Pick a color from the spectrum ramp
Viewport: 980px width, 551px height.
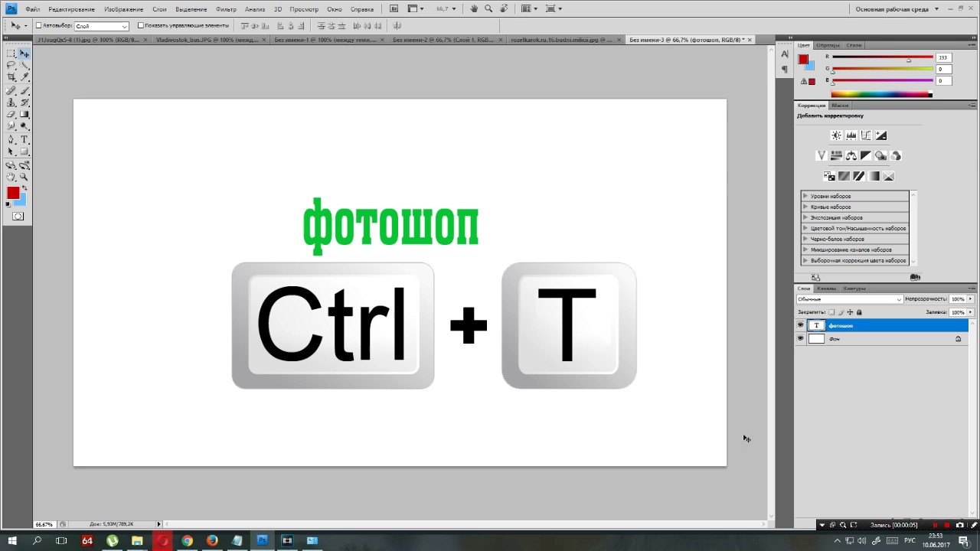point(881,94)
